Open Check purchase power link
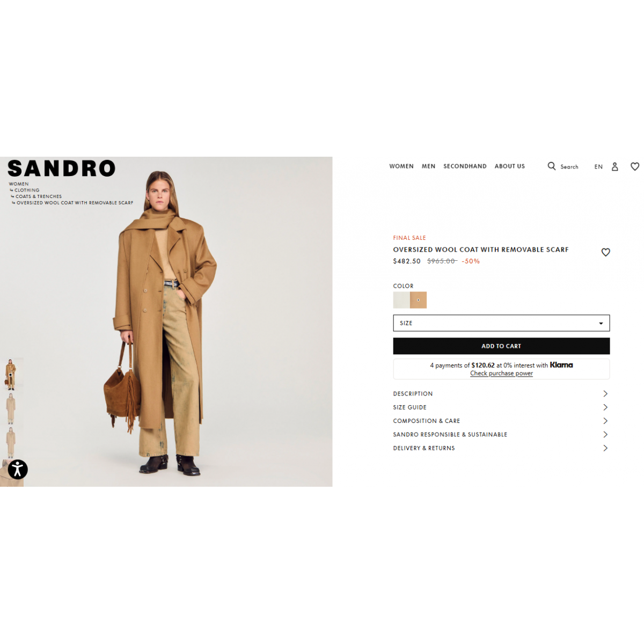Screen dimensions: 644x644 (x=501, y=374)
